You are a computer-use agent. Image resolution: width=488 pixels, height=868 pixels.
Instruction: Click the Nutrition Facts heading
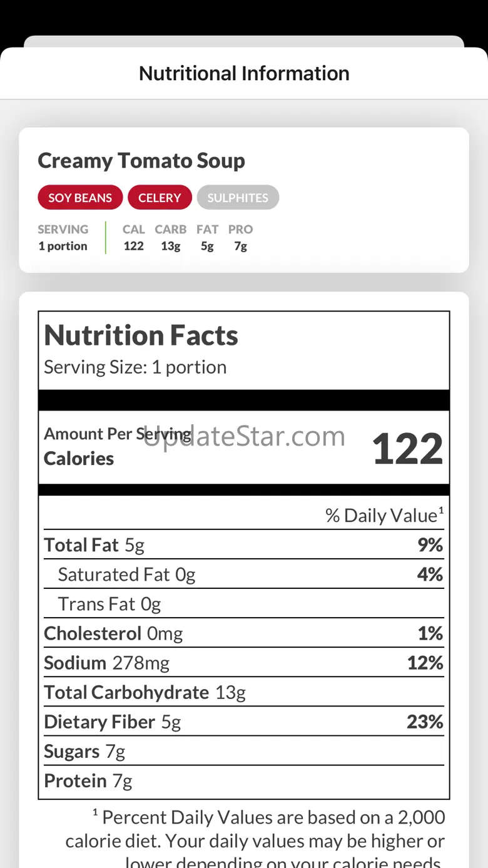[141, 335]
